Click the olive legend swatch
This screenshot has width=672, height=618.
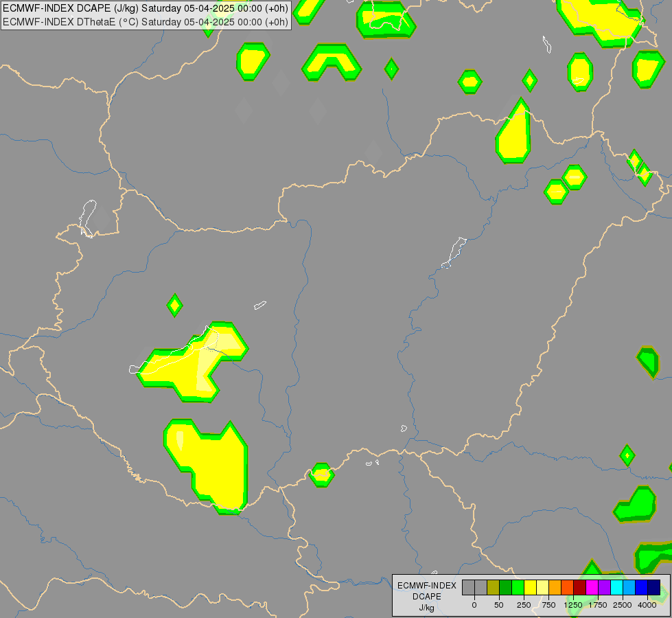pos(494,587)
